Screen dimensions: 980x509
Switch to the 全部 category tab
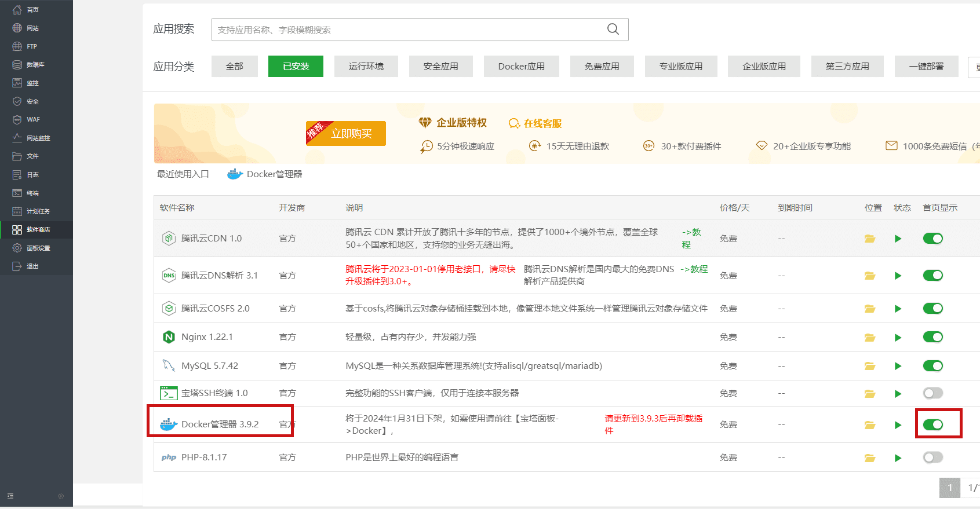[234, 67]
